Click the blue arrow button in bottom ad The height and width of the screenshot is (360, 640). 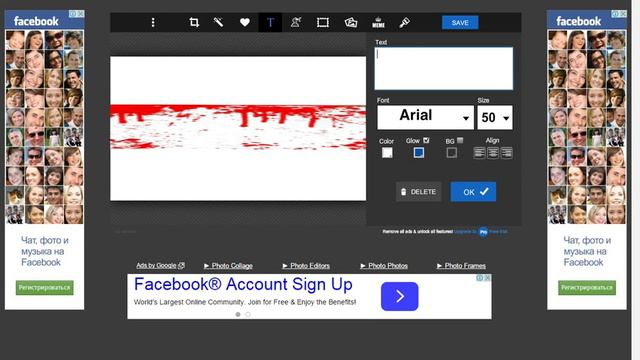400,296
